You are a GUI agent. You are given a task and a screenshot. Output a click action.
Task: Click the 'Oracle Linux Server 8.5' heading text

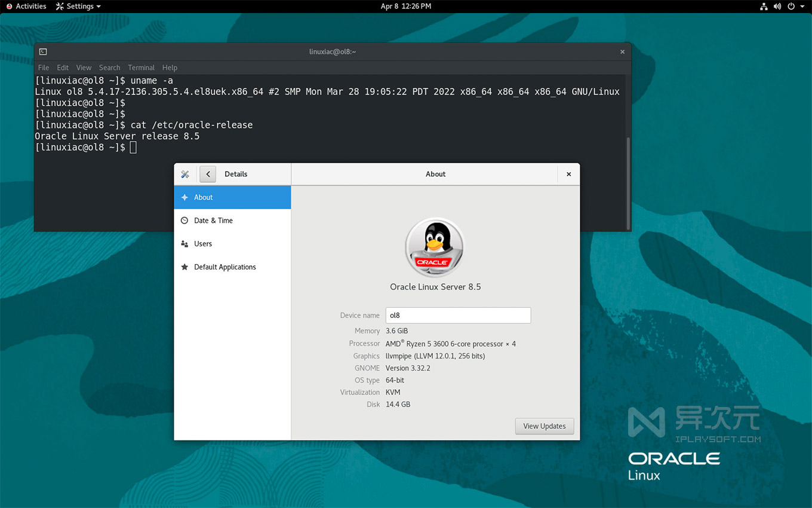coord(435,287)
